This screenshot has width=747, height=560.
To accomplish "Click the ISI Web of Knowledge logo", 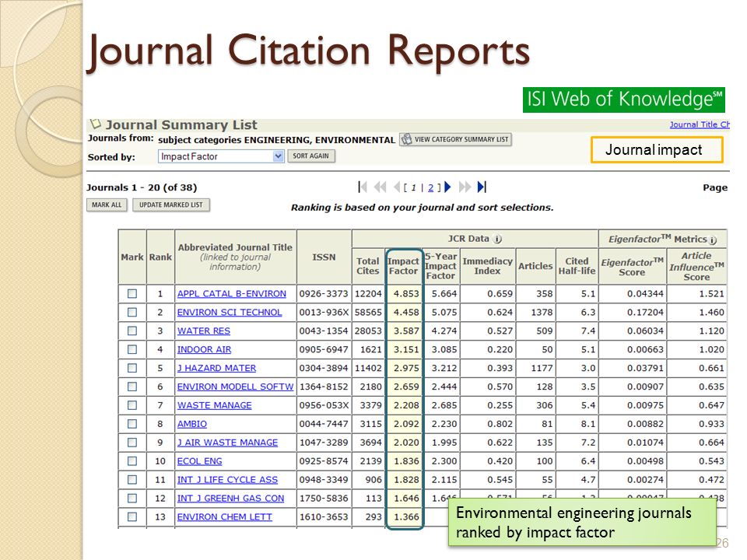I will (x=623, y=100).
